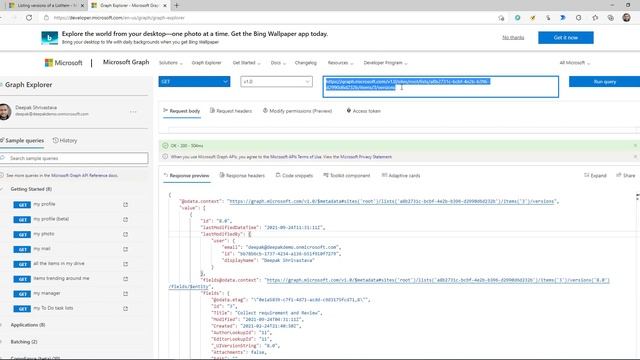Open docs icon for my profile (beta) query
The image size is (640, 360).
[125, 220]
